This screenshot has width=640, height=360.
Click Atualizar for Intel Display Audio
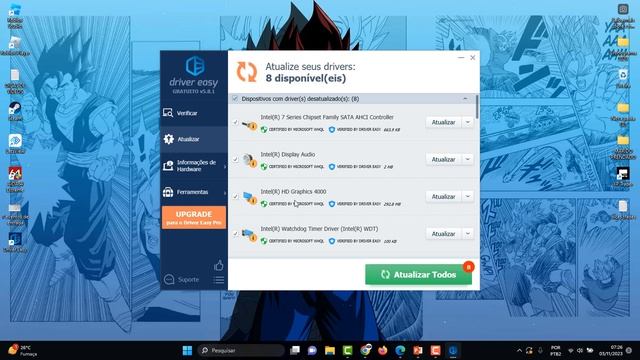point(444,159)
